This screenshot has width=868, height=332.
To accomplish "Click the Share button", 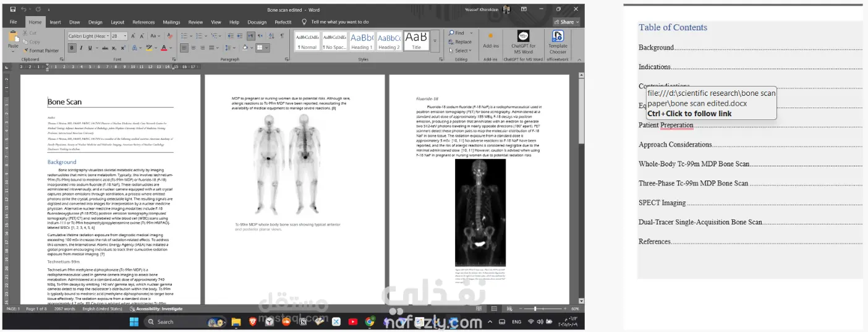I will click(x=567, y=22).
